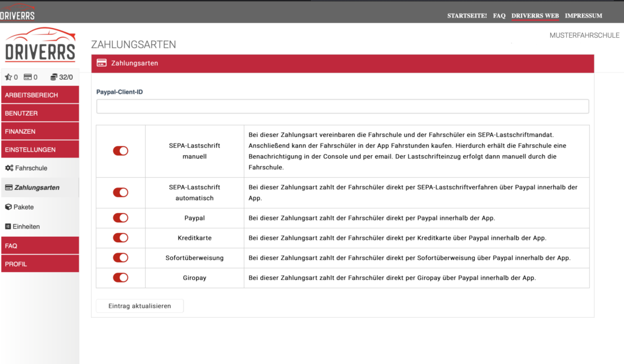Screen dimensions: 624x364
Task: Click the credit card icon in red panel header
Action: [102, 63]
